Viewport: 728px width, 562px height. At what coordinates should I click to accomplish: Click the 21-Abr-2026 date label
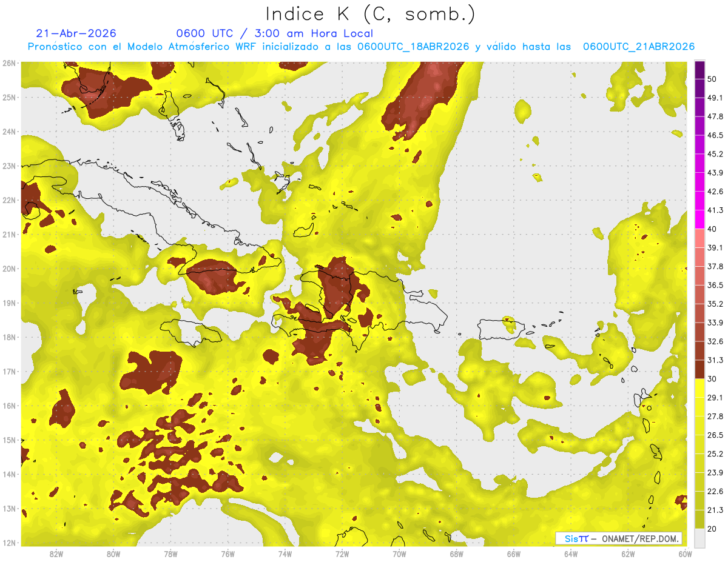coord(76,33)
